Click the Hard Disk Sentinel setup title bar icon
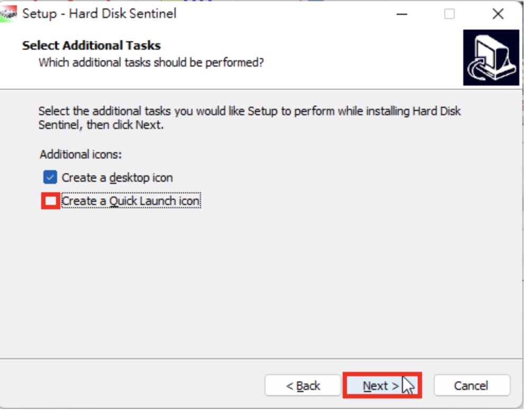This screenshot has height=410, width=532. 8,14
